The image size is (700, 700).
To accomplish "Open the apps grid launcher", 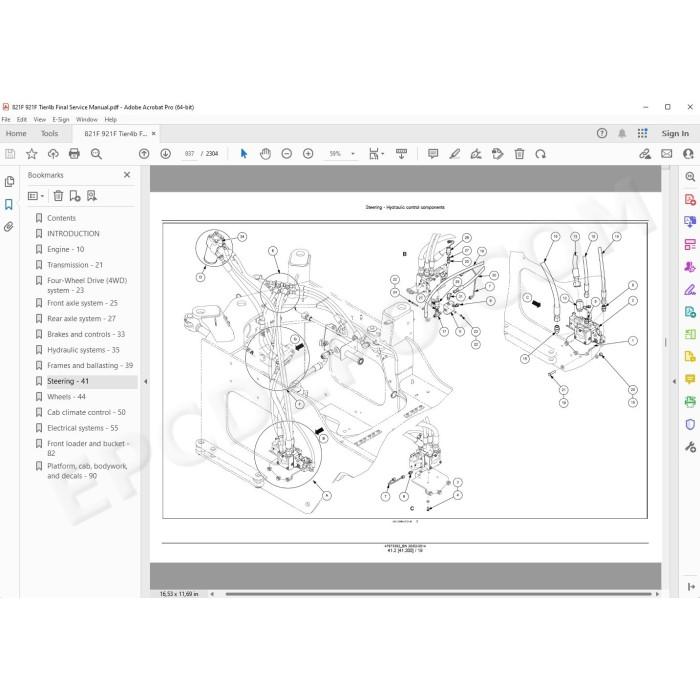I will (642, 133).
